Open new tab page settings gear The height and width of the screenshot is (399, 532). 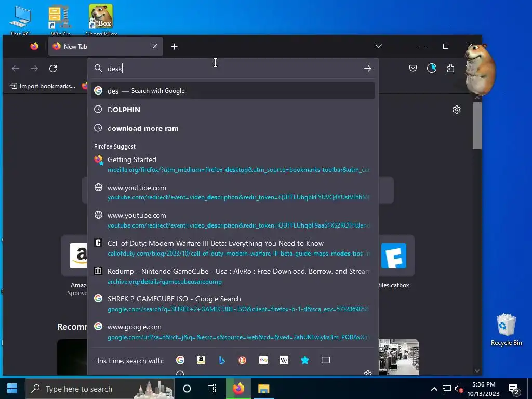click(456, 110)
